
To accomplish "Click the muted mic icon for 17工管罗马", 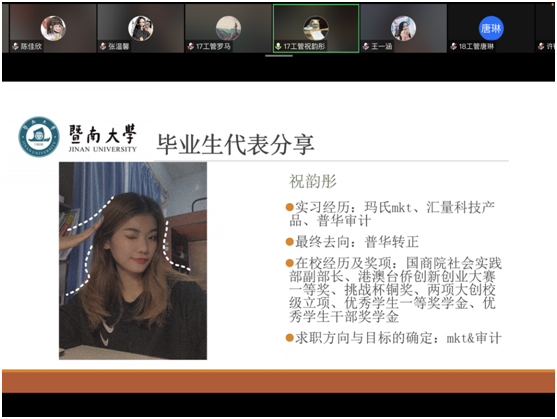I will [x=191, y=46].
